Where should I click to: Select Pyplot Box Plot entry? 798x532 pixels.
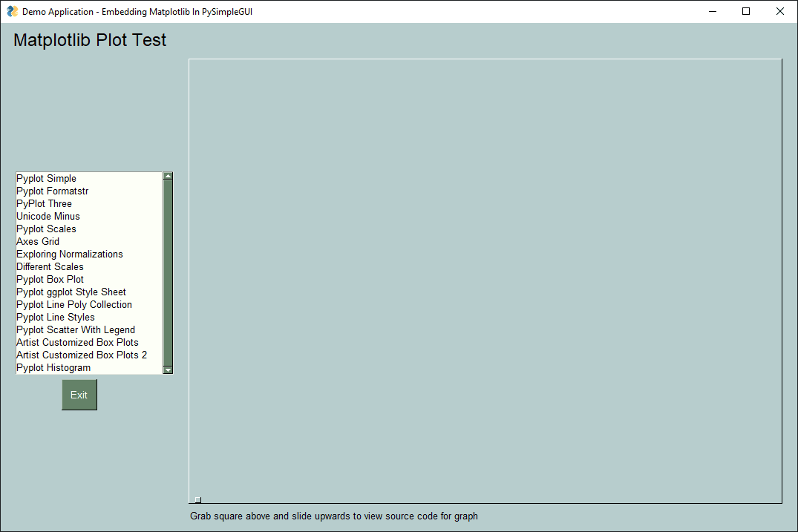[x=50, y=280]
